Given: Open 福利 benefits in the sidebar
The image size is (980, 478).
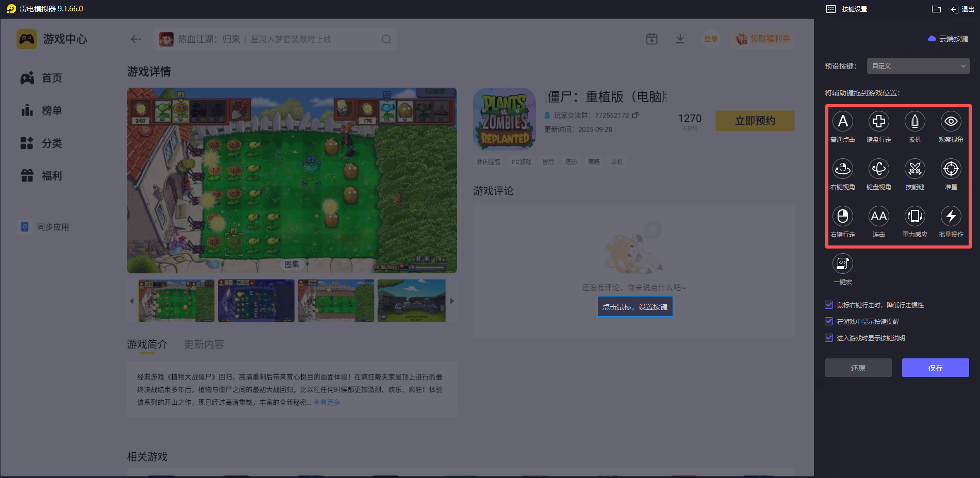Looking at the screenshot, I should point(41,175).
